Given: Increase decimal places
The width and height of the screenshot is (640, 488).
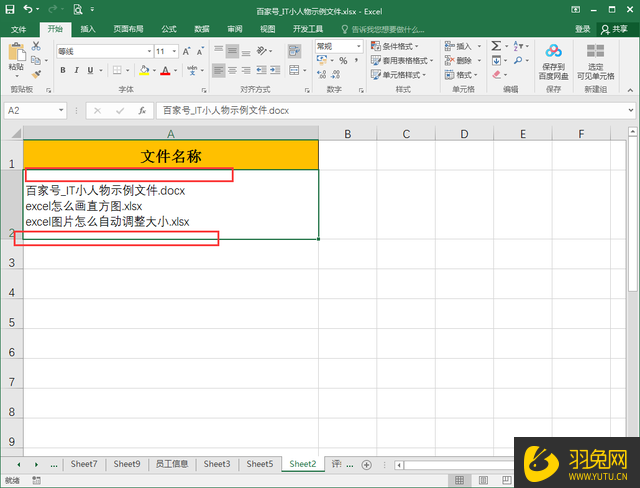Looking at the screenshot, I should (322, 74).
